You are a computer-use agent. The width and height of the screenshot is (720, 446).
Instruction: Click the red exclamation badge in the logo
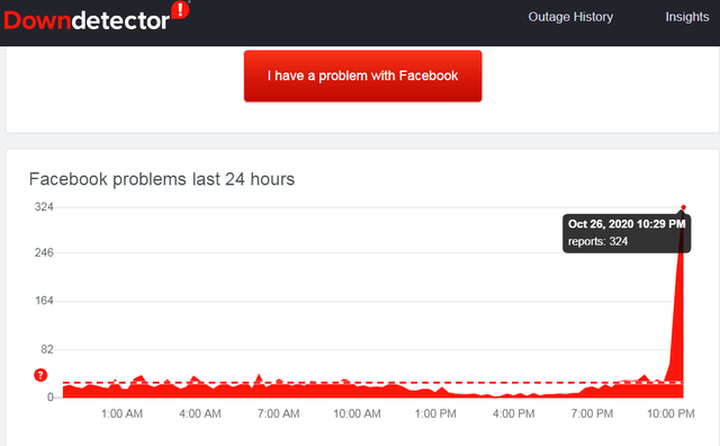pyautogui.click(x=182, y=12)
